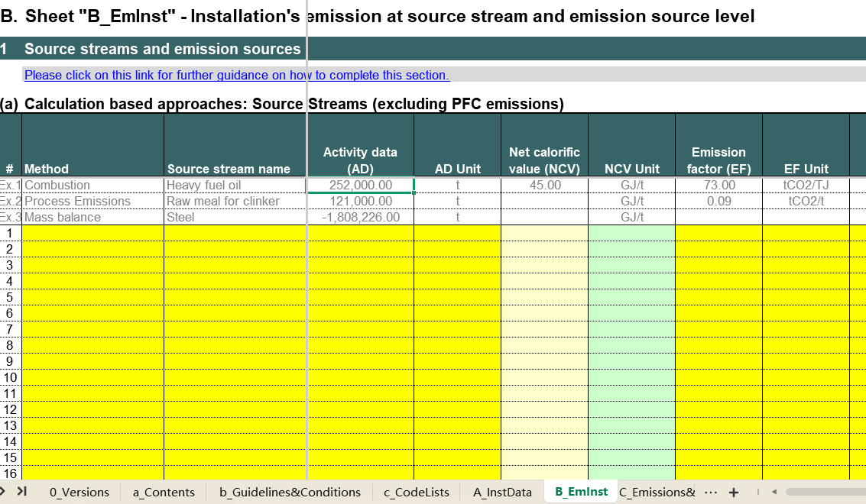Select the b_Guidelines&Conditions sheet tab
This screenshot has width=866, height=504.
[290, 492]
